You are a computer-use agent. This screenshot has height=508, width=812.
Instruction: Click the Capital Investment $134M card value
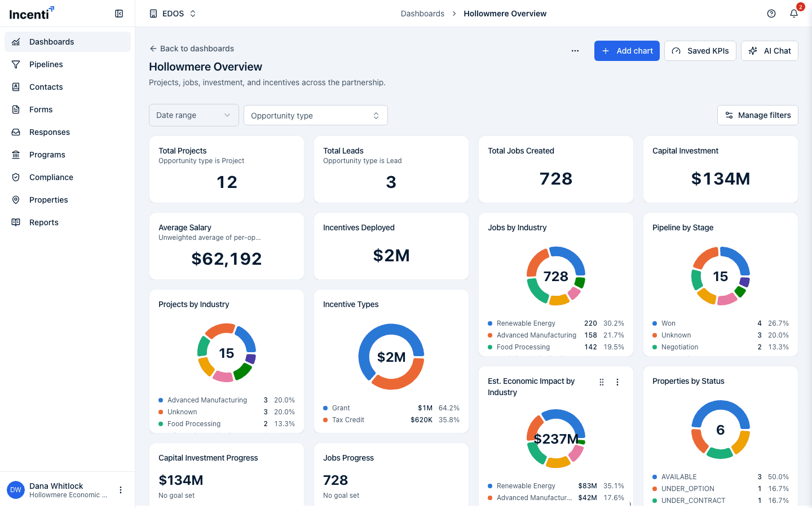721,179
